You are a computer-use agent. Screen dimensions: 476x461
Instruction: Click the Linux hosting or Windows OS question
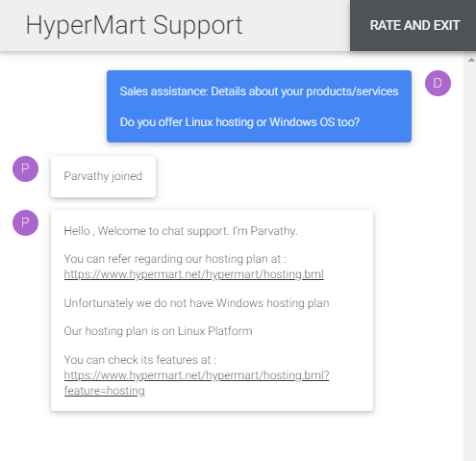point(239,122)
